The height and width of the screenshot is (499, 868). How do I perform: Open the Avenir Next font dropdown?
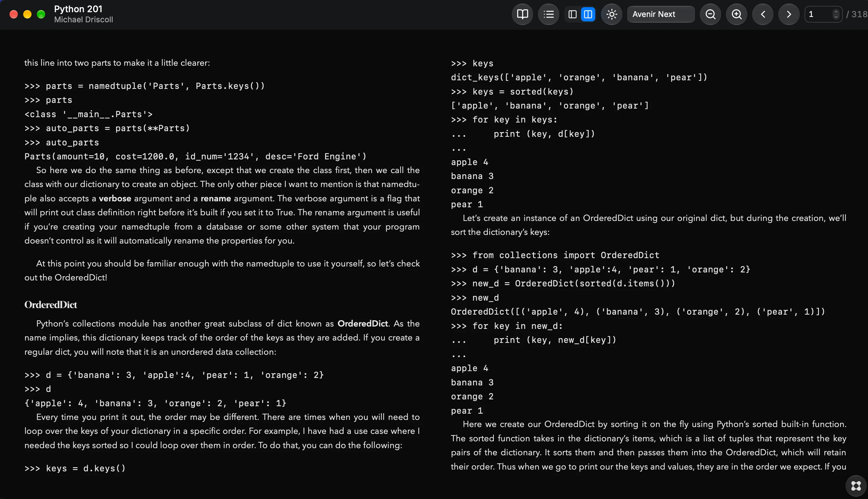point(661,14)
